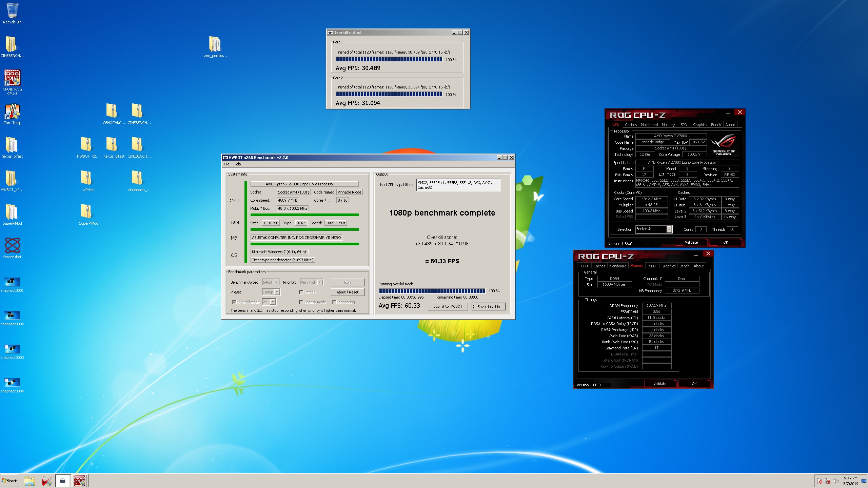Click the Start button

9,481
